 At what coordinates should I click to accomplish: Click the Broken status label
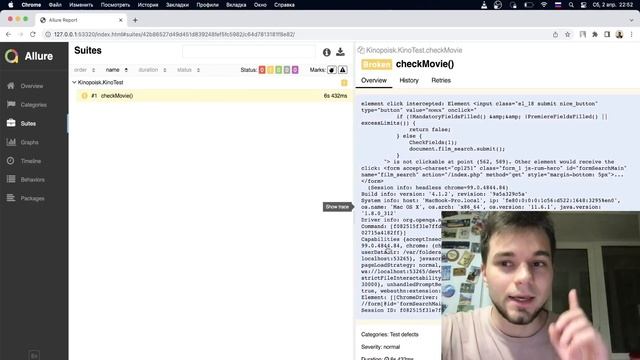pyautogui.click(x=376, y=64)
